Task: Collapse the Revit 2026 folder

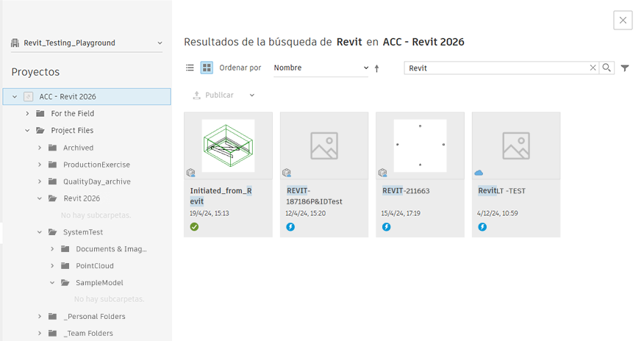Action: pos(40,198)
